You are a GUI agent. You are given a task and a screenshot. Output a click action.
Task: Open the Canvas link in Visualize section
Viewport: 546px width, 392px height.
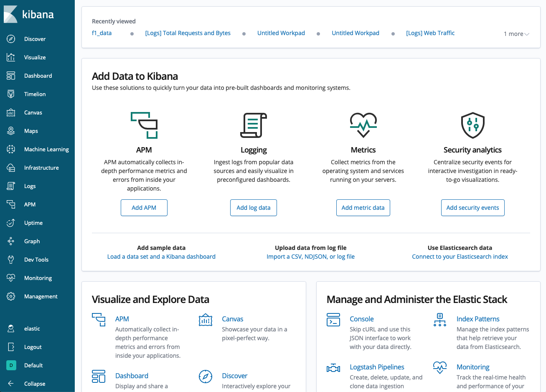(233, 319)
